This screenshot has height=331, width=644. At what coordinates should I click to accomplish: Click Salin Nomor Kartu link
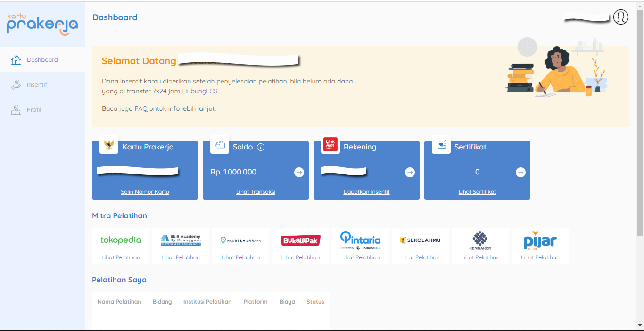tap(145, 192)
